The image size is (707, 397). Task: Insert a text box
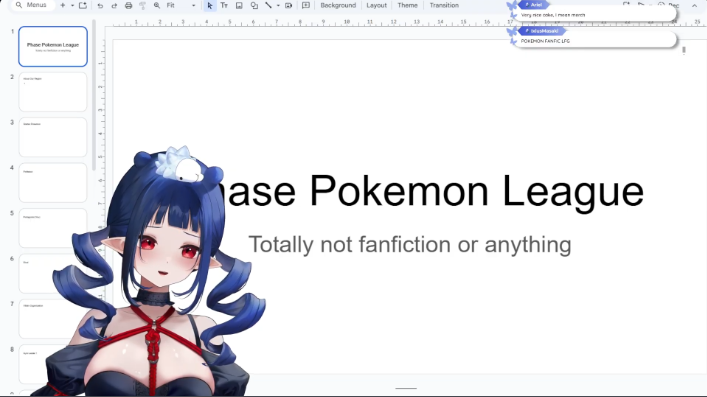point(224,5)
